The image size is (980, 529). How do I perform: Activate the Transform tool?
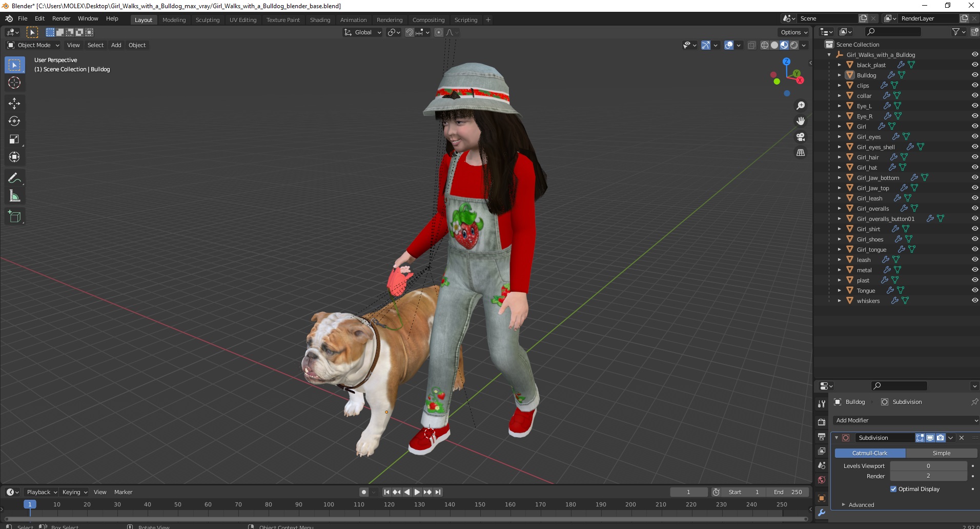click(14, 157)
